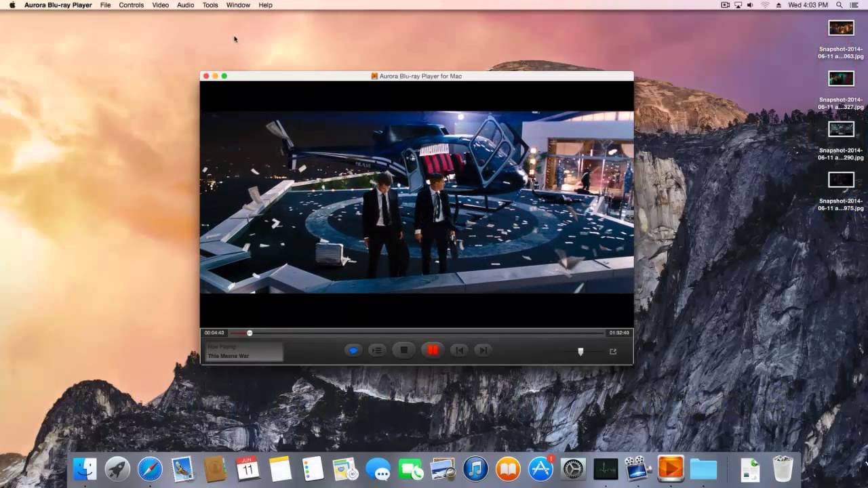This screenshot has width=868, height=488.
Task: Open the Video menu
Action: click(x=161, y=5)
